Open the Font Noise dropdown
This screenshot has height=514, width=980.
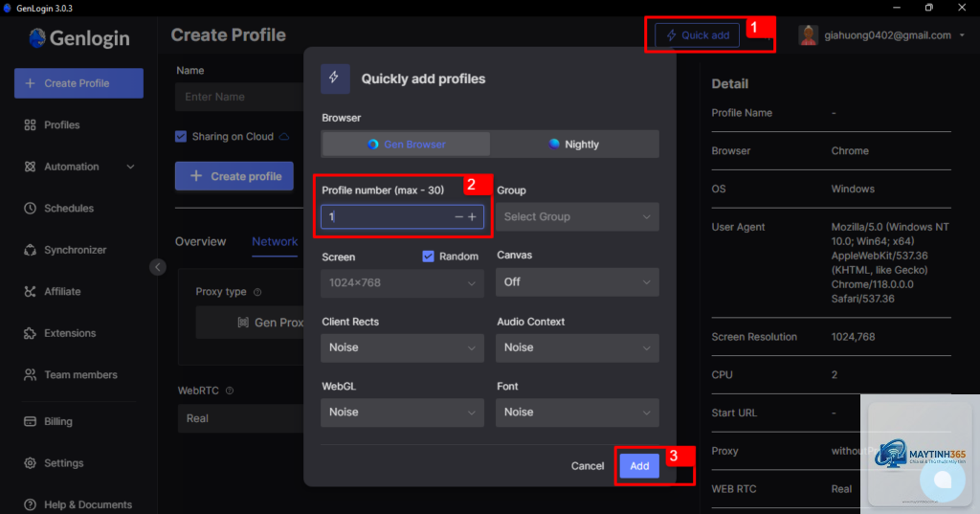click(x=577, y=413)
